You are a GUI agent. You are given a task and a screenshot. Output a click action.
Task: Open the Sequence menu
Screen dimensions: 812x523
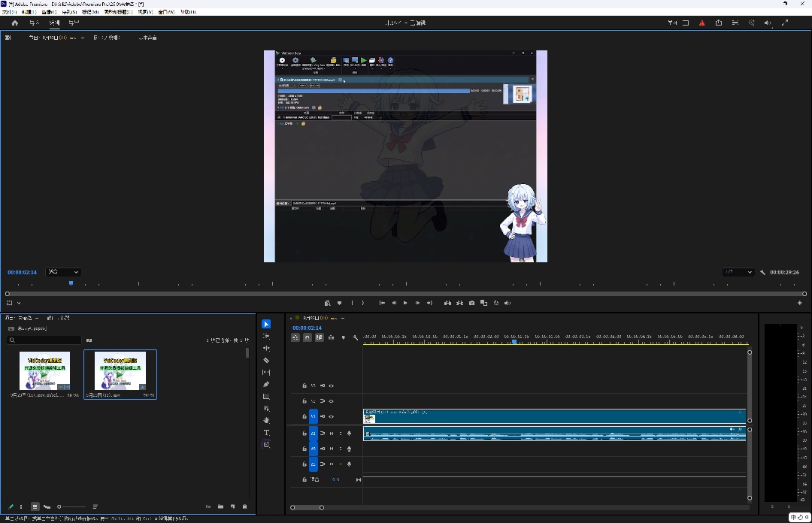70,12
